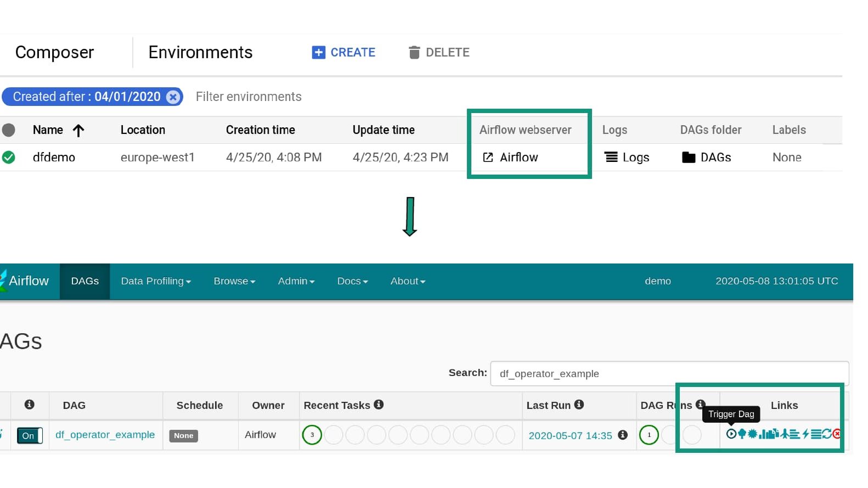Delete the DAG with red X icon
The height and width of the screenshot is (488, 868).
(836, 434)
